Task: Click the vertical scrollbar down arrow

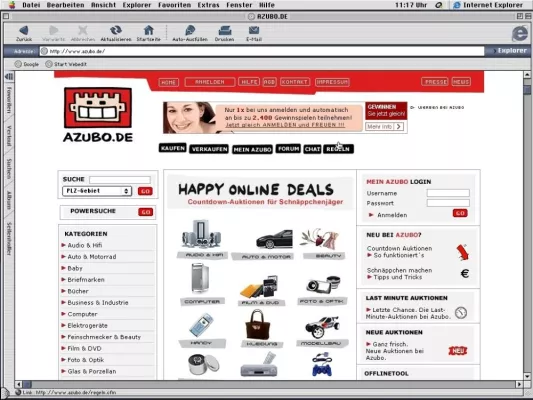Action: [527, 376]
